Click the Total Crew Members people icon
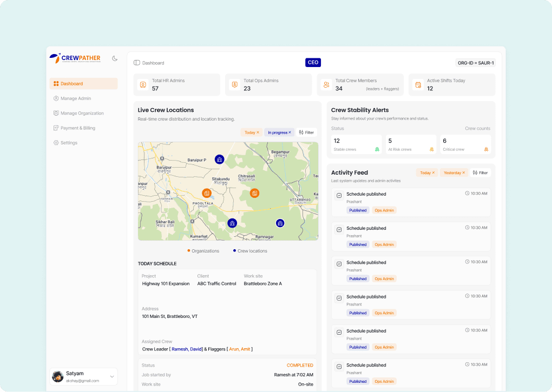Viewport: 552px width, 392px height. (326, 85)
